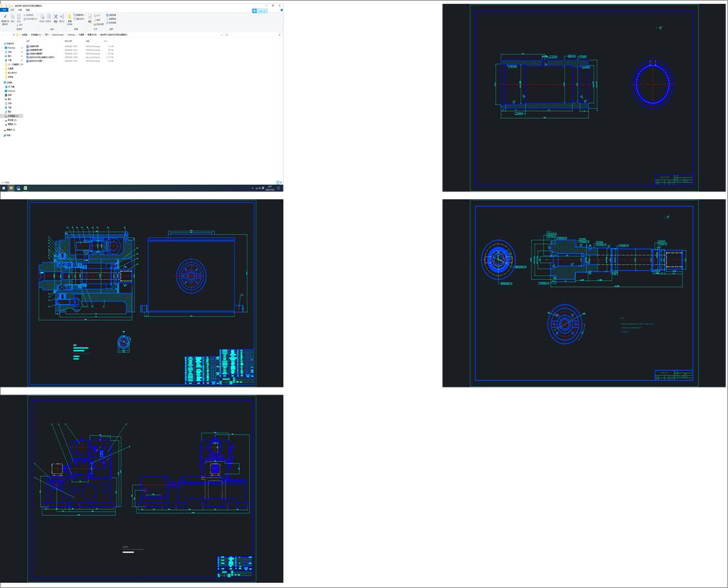728x588 pixels.
Task: Refresh the folder view next to address bar
Action: tap(226, 35)
